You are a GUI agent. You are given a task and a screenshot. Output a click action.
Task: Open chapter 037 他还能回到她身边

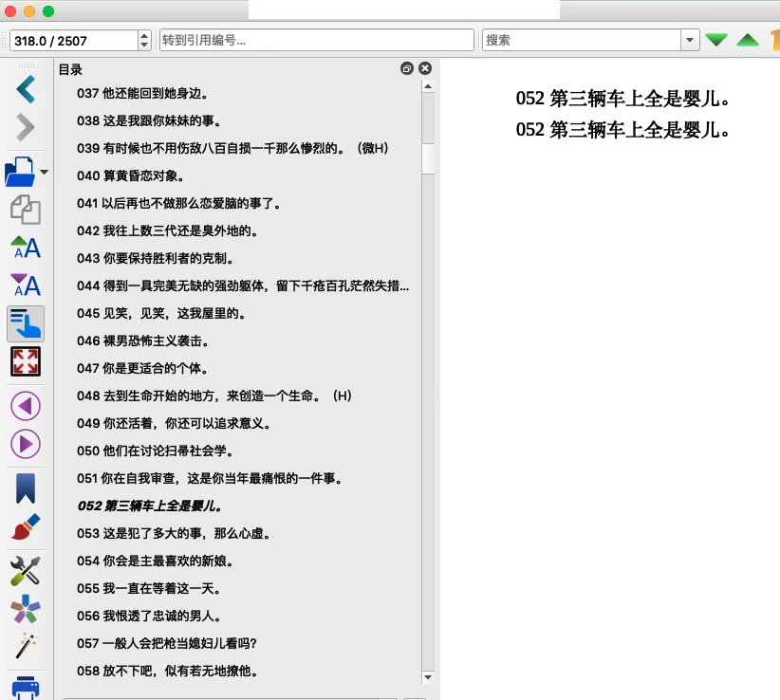click(142, 94)
